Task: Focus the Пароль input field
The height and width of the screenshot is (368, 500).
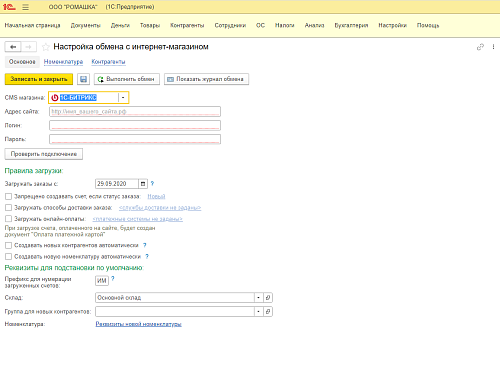Action: 135,139
